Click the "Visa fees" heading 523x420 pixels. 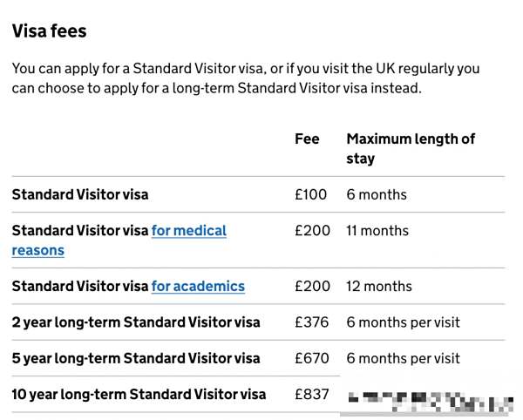[x=49, y=31]
